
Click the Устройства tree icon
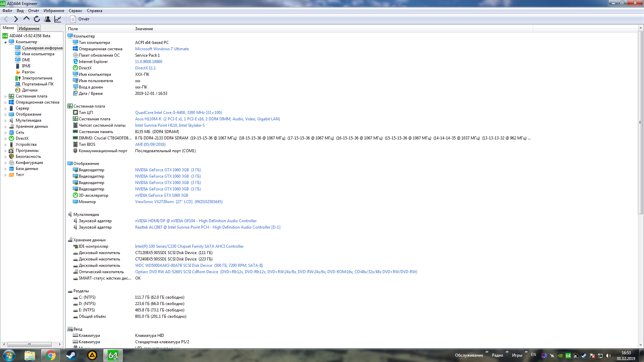(x=11, y=144)
